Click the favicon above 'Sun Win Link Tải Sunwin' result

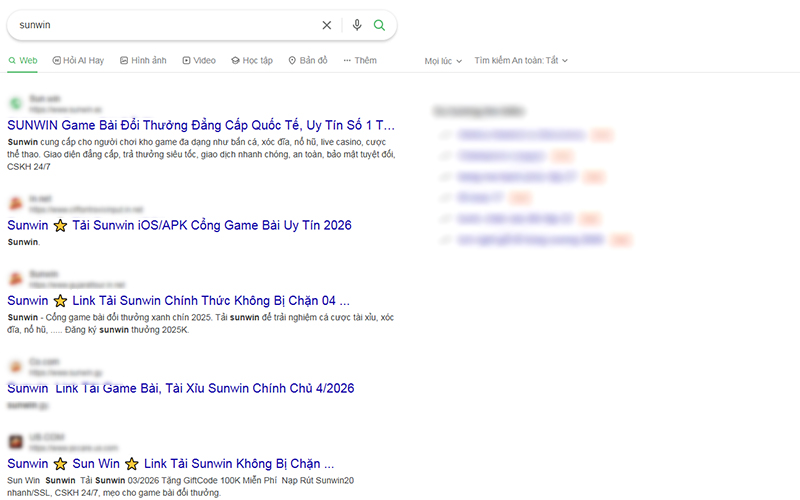point(16,442)
